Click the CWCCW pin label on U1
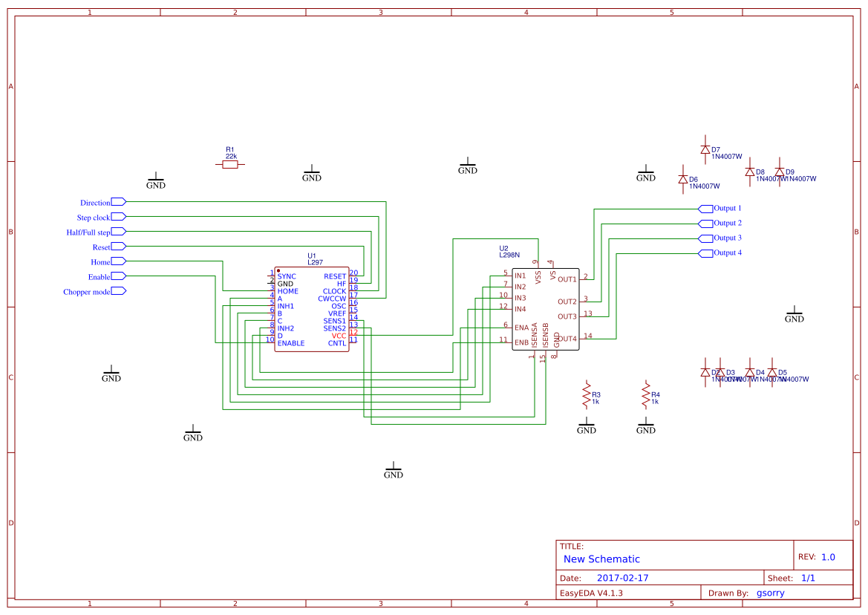This screenshot has width=868, height=615. click(x=332, y=299)
